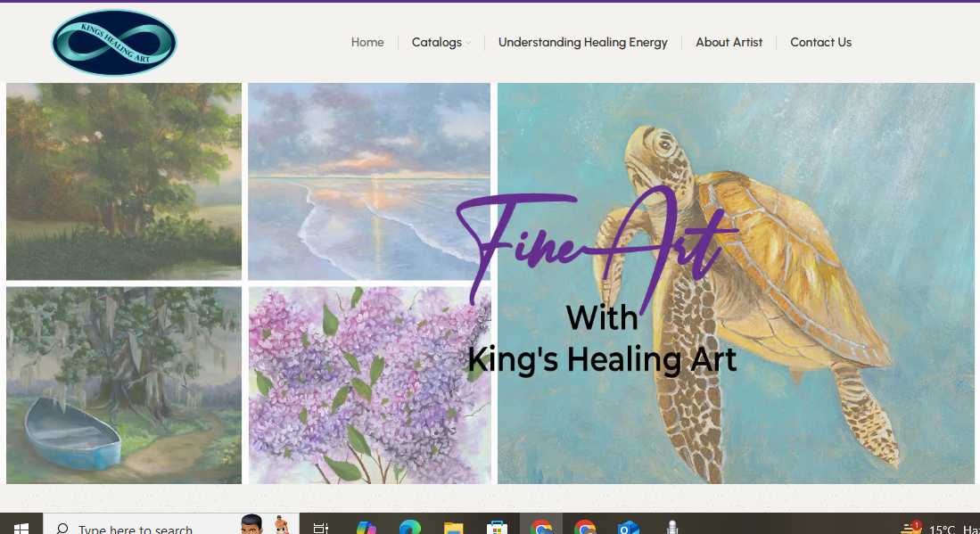Open Copilot from the taskbar
980x534 pixels.
coord(366,529)
